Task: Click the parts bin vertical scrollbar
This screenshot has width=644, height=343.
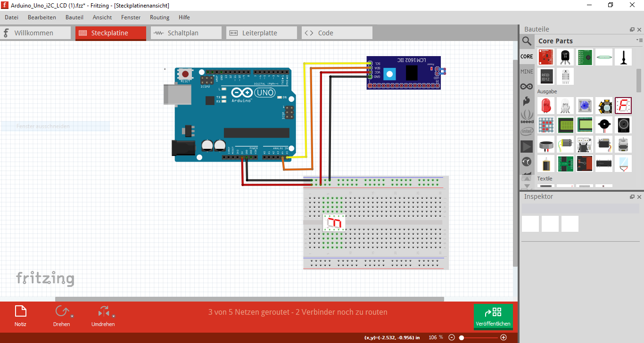Action: click(x=639, y=80)
